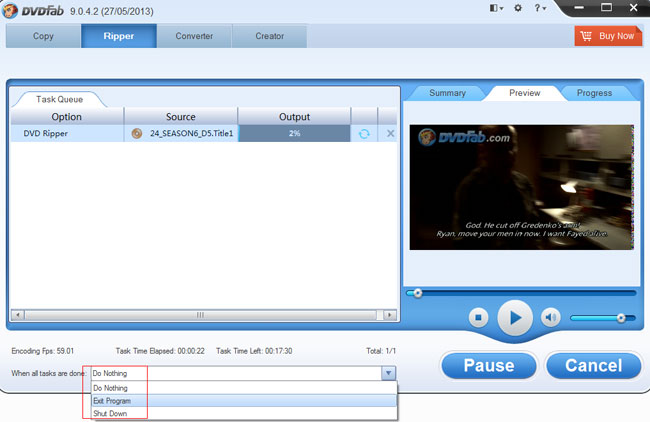Image resolution: width=650 pixels, height=422 pixels.
Task: Expand the 'When all tasks are done' dropdown arrow
Action: pos(388,373)
